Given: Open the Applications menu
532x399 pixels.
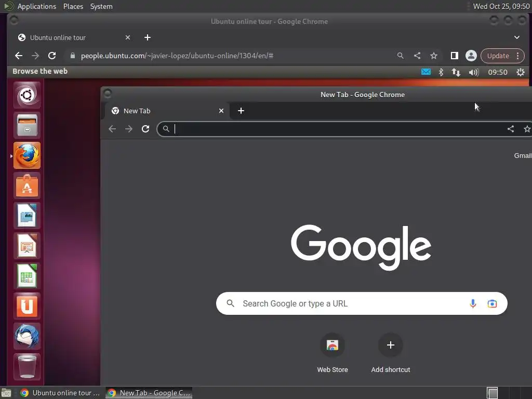Looking at the screenshot, I should (x=37, y=6).
